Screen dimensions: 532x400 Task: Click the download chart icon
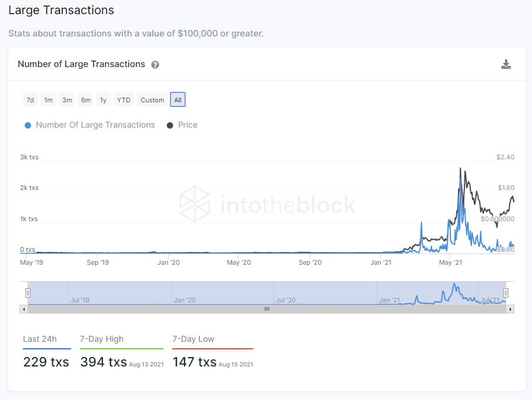tap(506, 65)
